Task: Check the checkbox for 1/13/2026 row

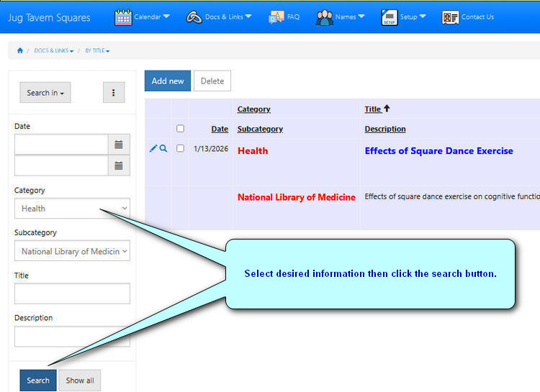Action: (181, 148)
